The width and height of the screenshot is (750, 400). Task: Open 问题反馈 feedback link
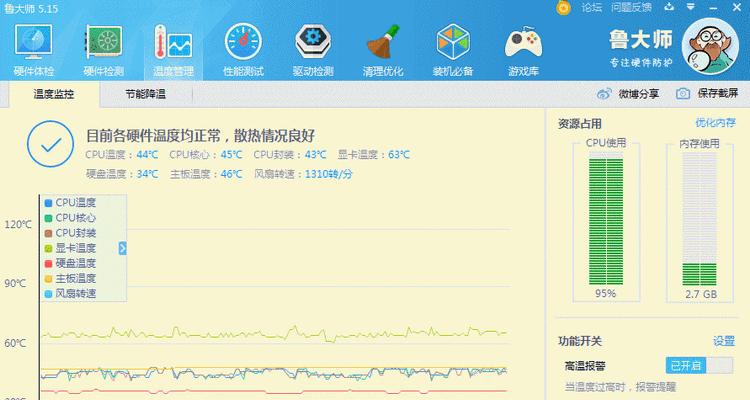[631, 7]
